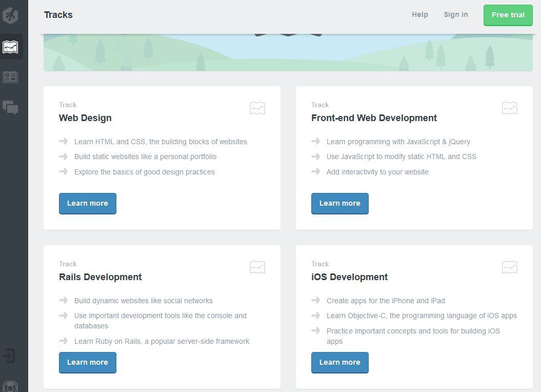Click 'Use important development tools like the console' text

coord(161,321)
